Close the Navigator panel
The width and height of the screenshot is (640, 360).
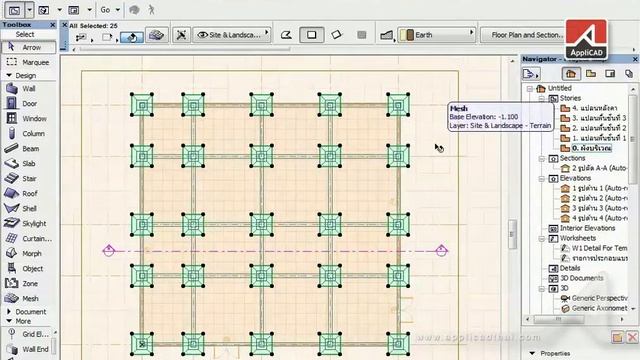coord(635,59)
